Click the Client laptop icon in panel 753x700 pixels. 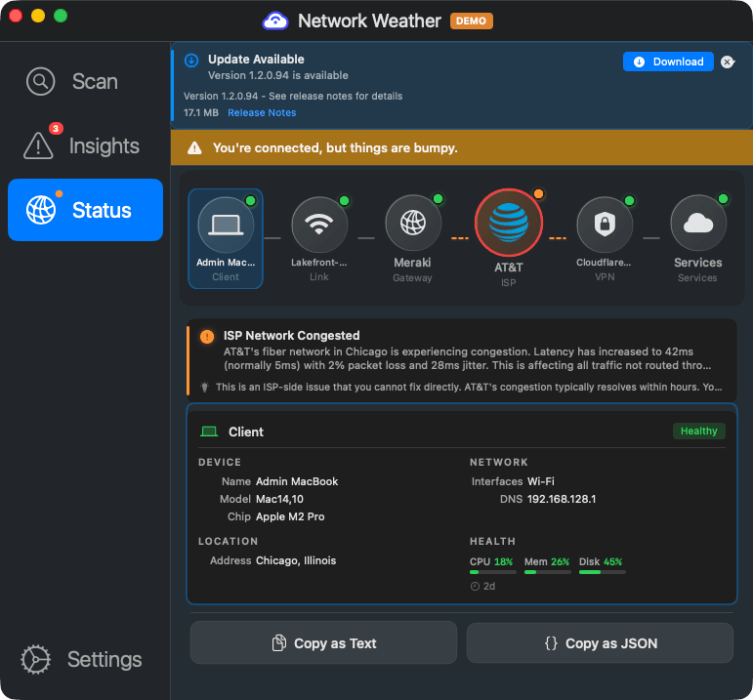(x=209, y=432)
